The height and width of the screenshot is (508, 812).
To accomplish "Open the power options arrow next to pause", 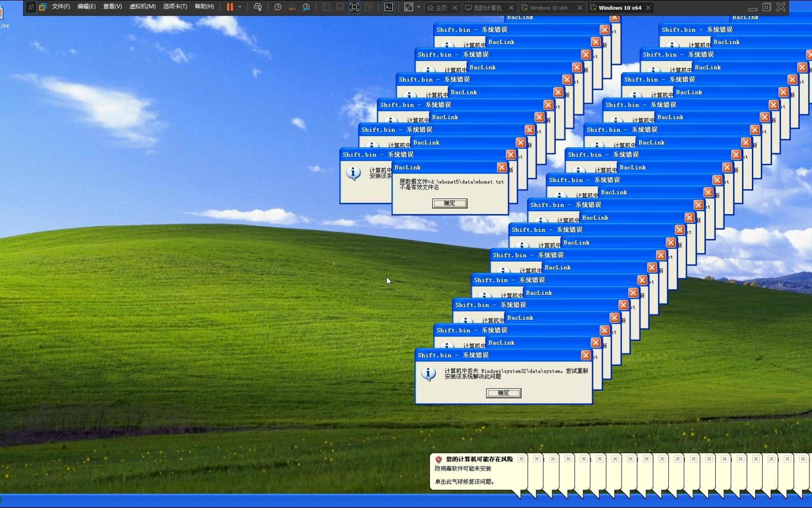I will 240,7.
